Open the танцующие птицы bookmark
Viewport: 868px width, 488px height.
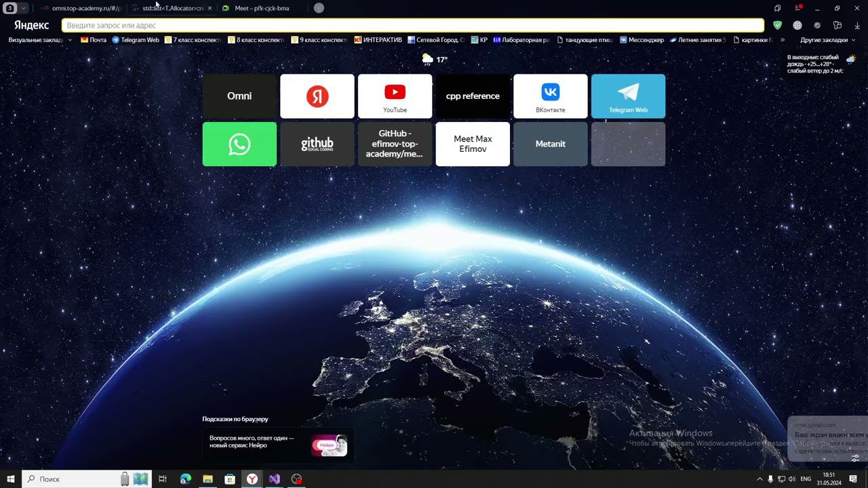(x=585, y=40)
